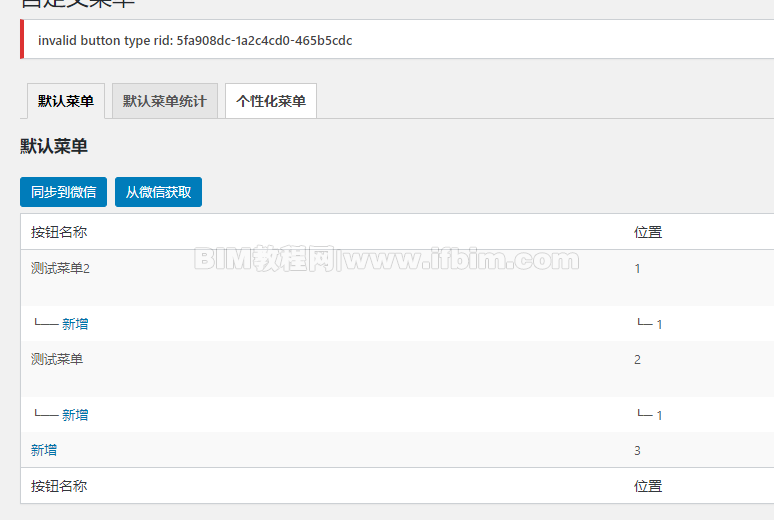
Task: Select the 个性化菜单 tab
Action: [271, 101]
